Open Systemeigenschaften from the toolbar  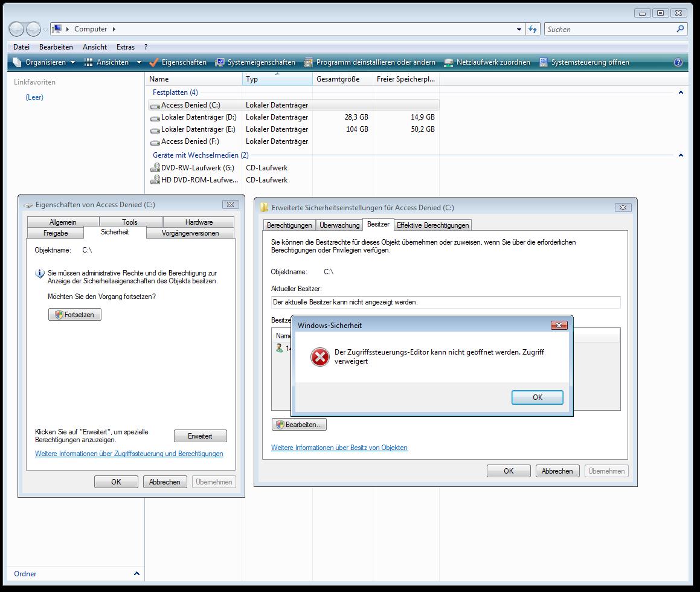tap(255, 62)
